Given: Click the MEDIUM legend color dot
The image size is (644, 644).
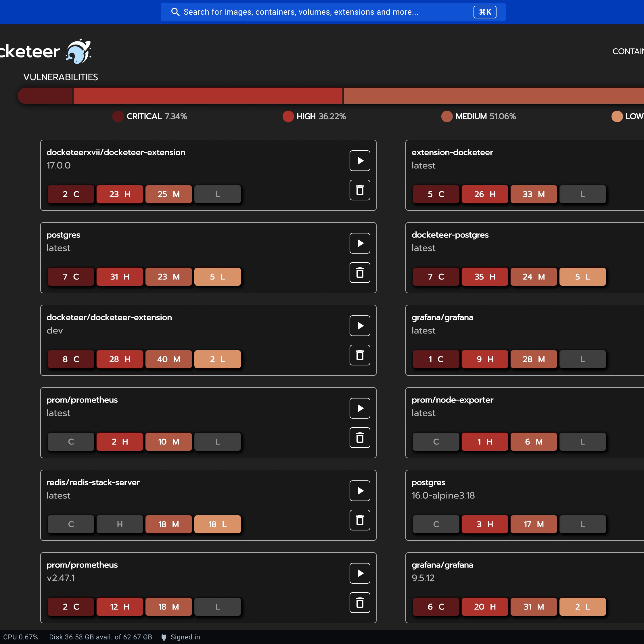Looking at the screenshot, I should coord(447,116).
